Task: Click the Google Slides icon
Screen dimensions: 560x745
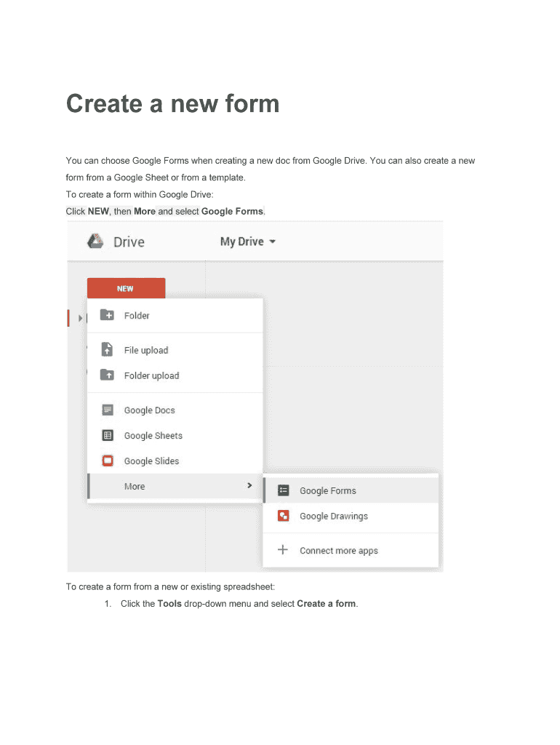Action: [107, 461]
